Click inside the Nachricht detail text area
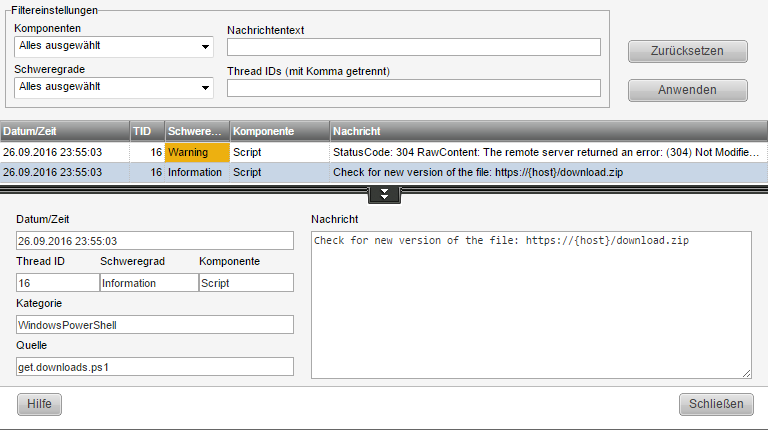The width and height of the screenshot is (768, 430). tap(531, 305)
